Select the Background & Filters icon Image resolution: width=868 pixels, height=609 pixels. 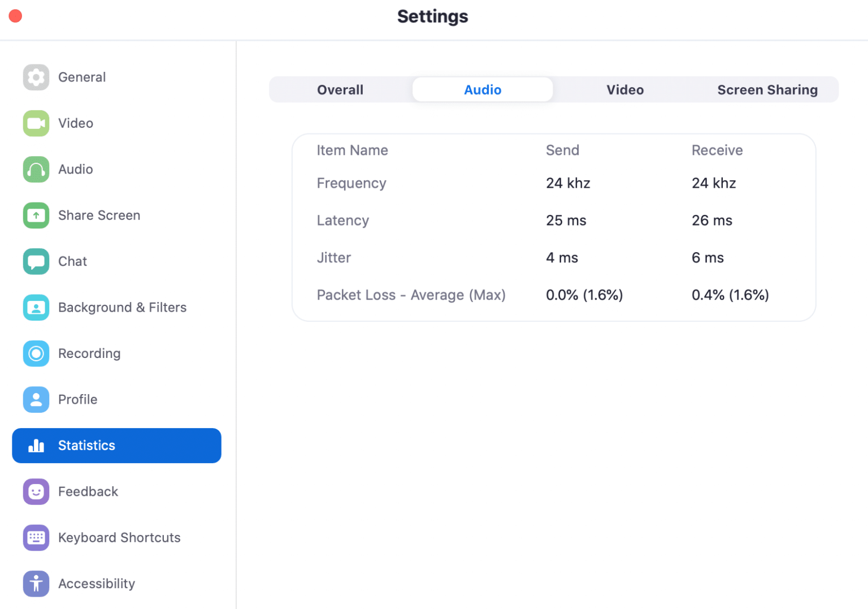(x=36, y=307)
